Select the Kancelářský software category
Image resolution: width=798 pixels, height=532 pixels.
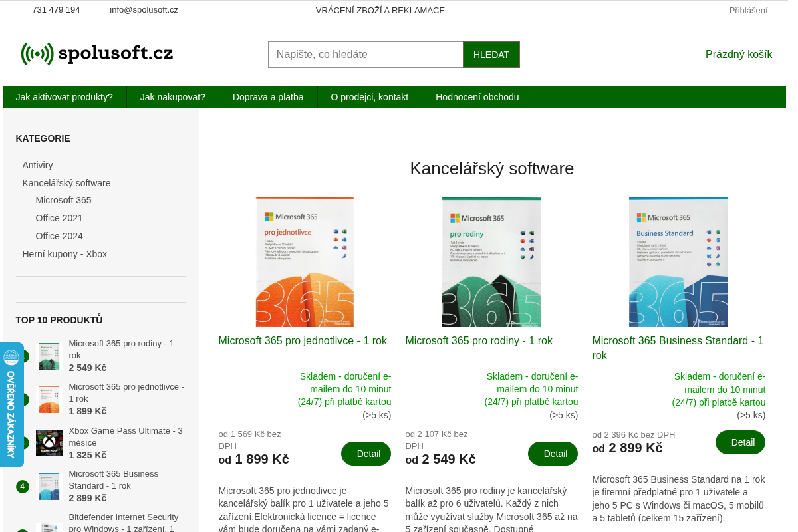point(66,183)
